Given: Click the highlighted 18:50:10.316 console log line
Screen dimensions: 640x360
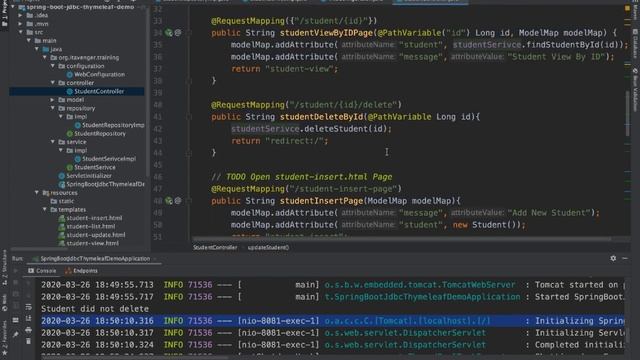Looking at the screenshot, I should point(333,321).
